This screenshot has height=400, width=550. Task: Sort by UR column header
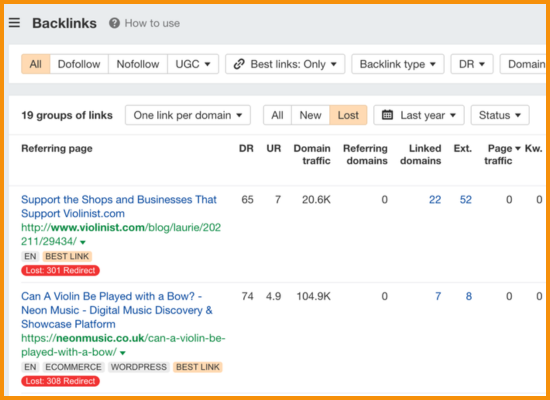tap(274, 148)
